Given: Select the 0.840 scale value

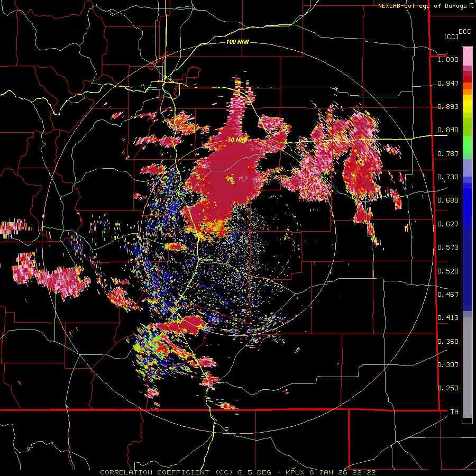Looking at the screenshot, I should pos(448,130).
